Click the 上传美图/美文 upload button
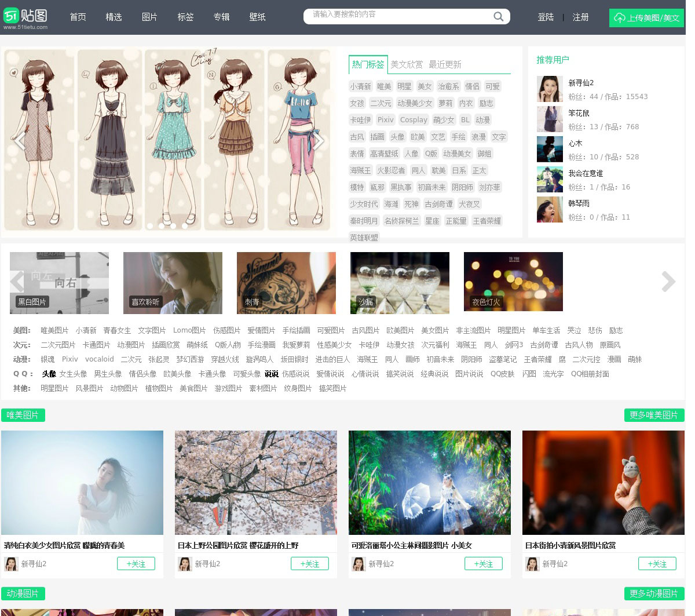 pos(646,18)
